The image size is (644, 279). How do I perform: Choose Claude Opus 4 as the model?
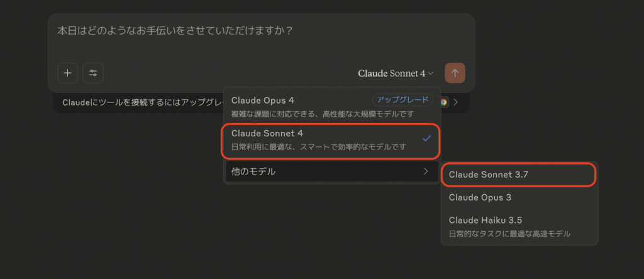(x=331, y=107)
